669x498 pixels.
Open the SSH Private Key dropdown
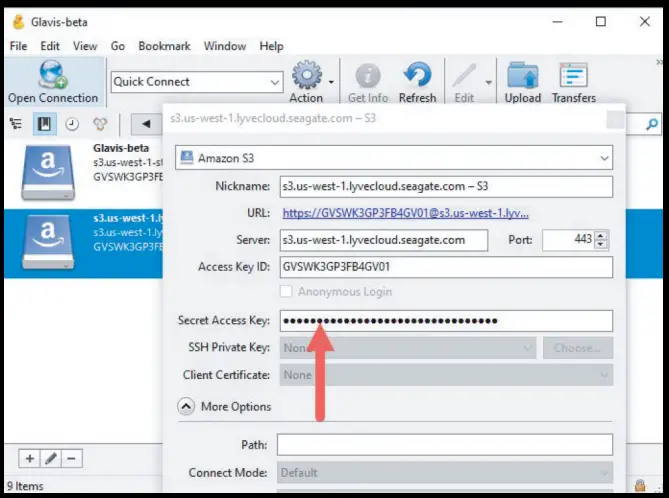pos(407,348)
